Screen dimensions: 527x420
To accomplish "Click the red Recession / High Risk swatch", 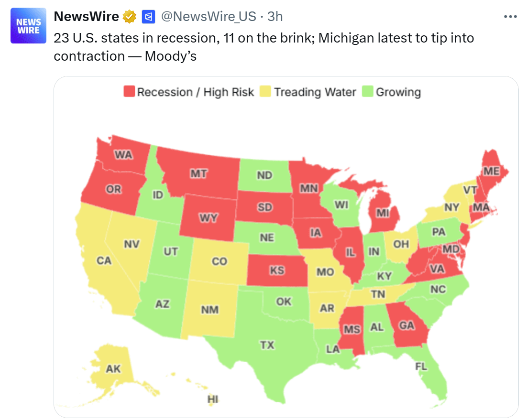I will pos(129,92).
